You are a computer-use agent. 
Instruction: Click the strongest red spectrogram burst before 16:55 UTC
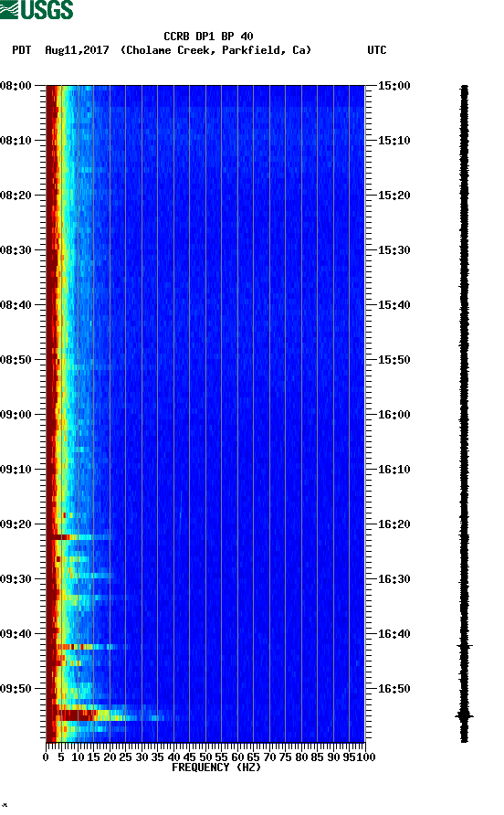pos(76,715)
